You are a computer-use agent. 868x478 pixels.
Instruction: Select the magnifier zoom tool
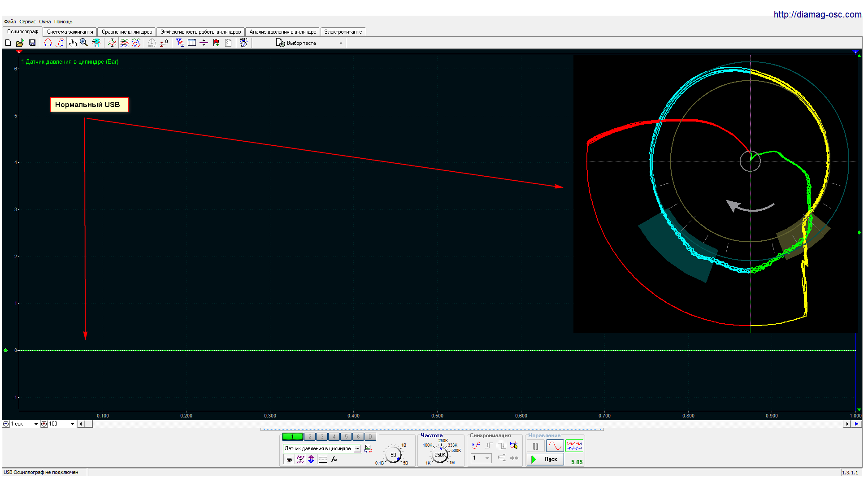click(84, 43)
